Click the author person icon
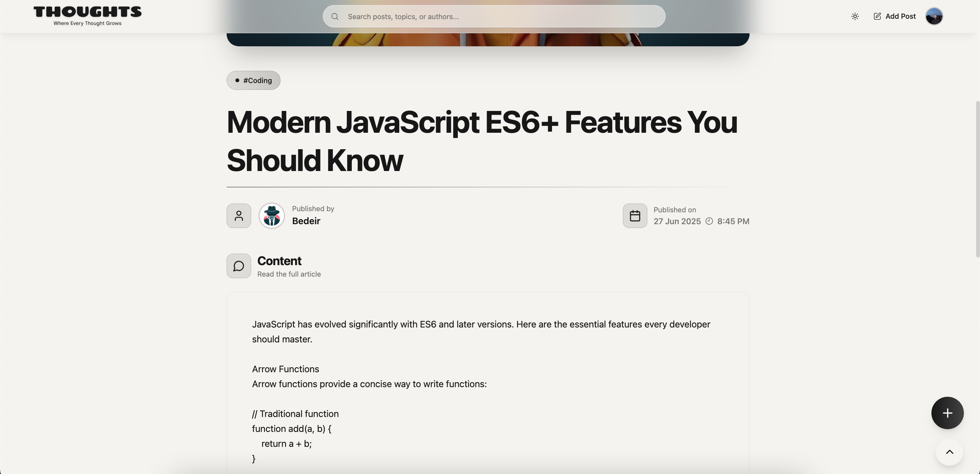The width and height of the screenshot is (980, 474). pos(239,216)
